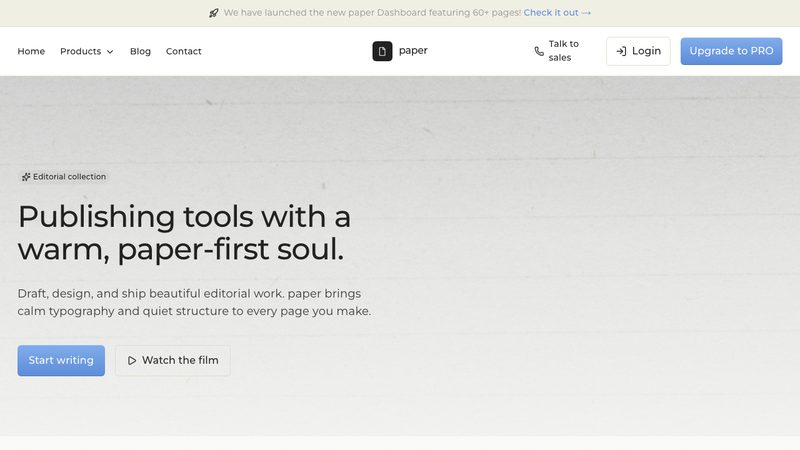Open the Products menu
Viewport: 800px width, 450px height.
[x=87, y=52]
